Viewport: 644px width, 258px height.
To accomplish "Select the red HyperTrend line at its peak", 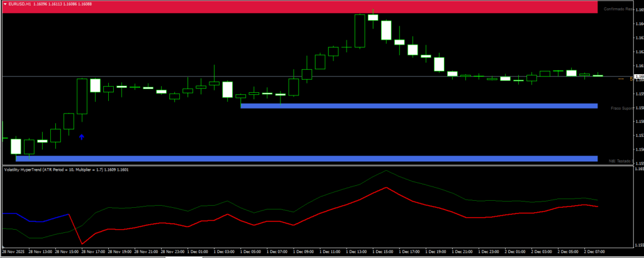I will 386,187.
